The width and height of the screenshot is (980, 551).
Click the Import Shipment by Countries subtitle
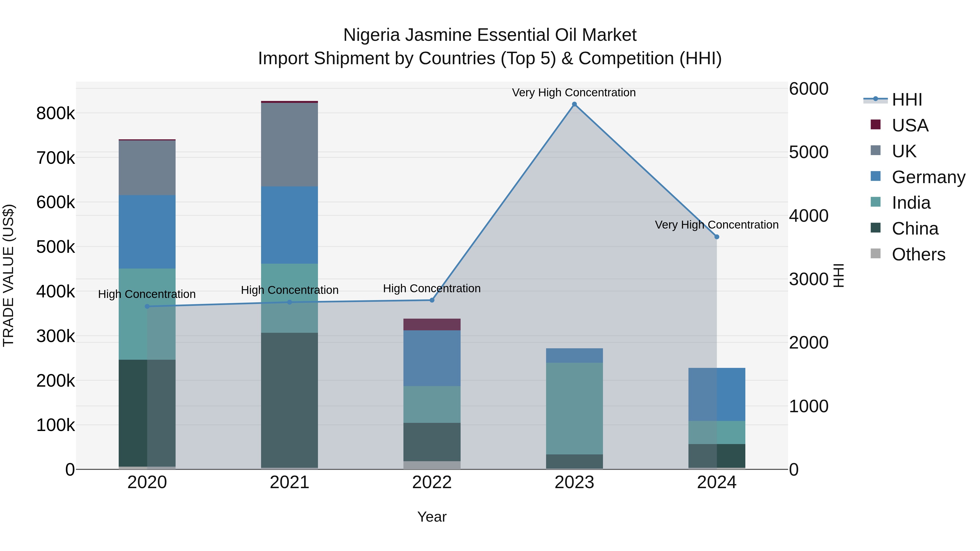pyautogui.click(x=490, y=59)
